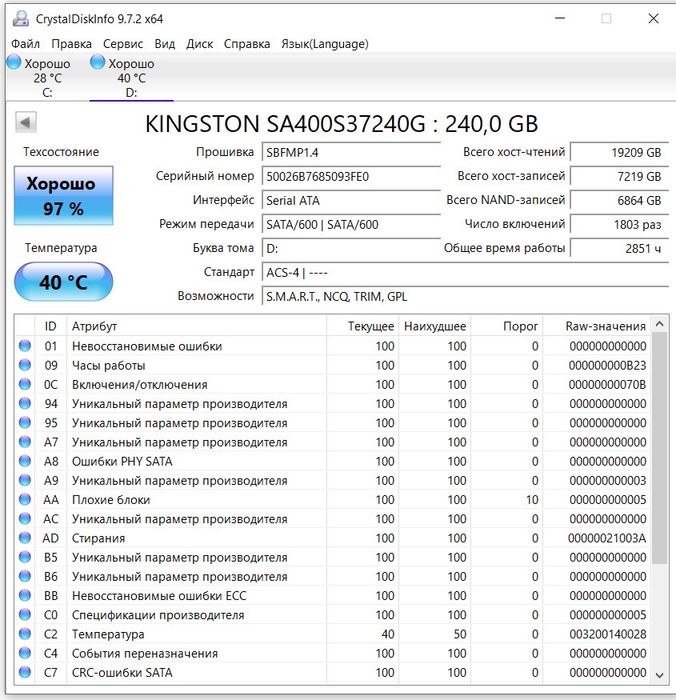Click status orb of row 01 Невосстановимые ошибки
This screenshot has height=700, width=676.
(25, 346)
